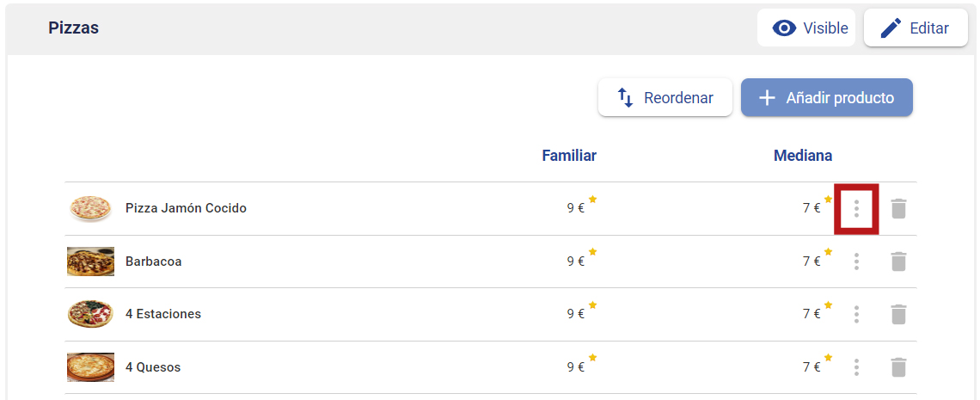Delete Pizza Jamón Cocido with trash icon
Screen dimensions: 980x400
(x=898, y=209)
